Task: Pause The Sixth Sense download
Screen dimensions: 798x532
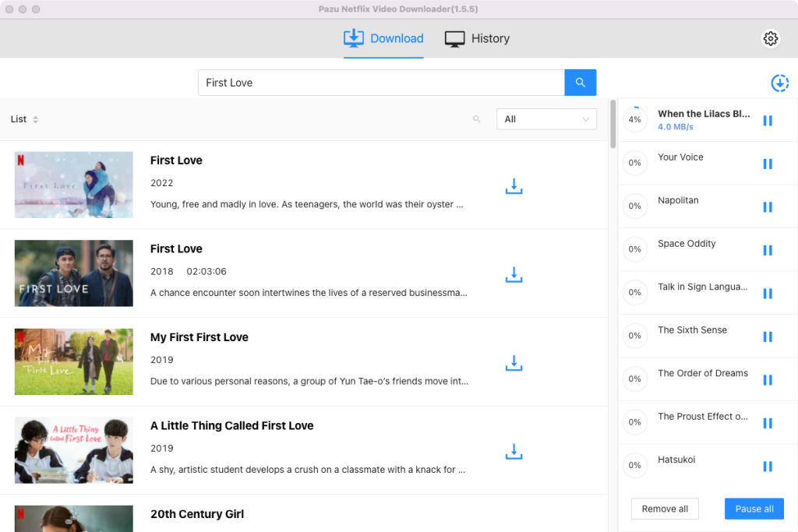Action: (768, 336)
